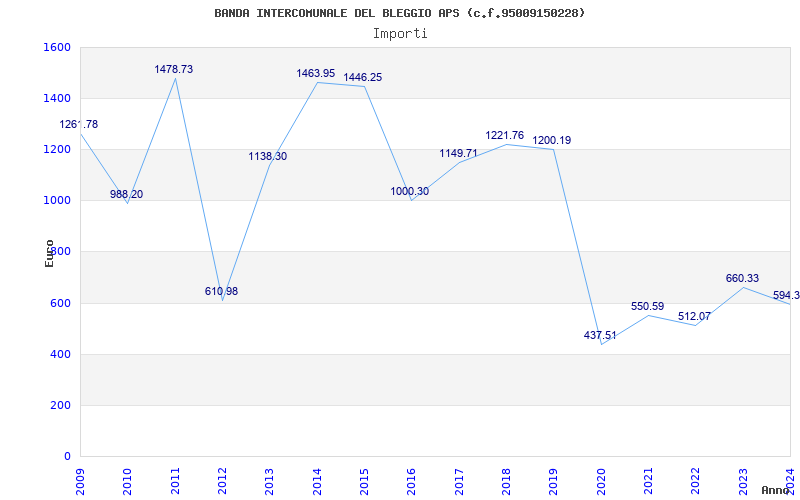The image size is (800, 500).
Task: Click the 2011 x-axis year label
Action: (175, 482)
